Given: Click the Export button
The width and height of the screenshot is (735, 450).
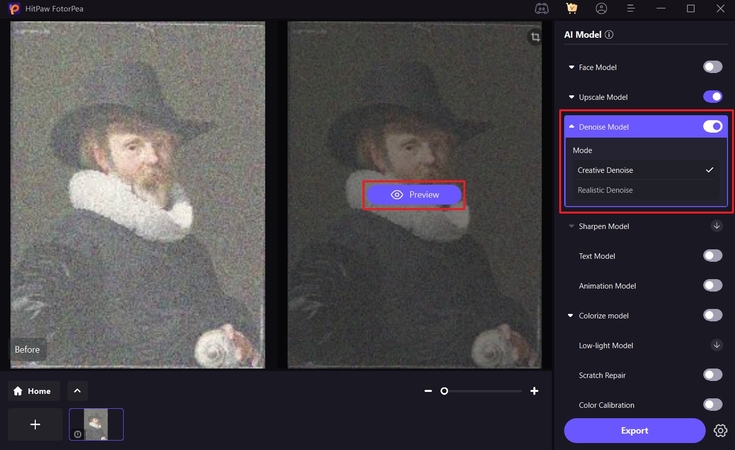Looking at the screenshot, I should (634, 430).
